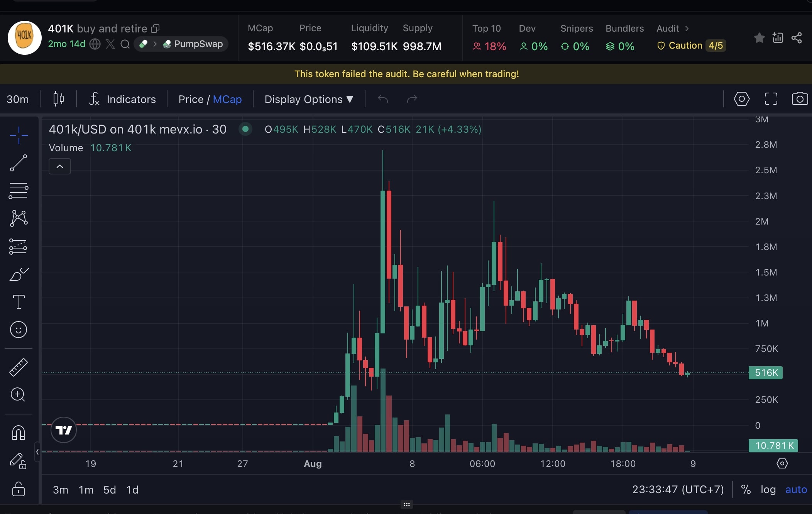Activate the zoom in tool
812x514 pixels.
coord(19,394)
